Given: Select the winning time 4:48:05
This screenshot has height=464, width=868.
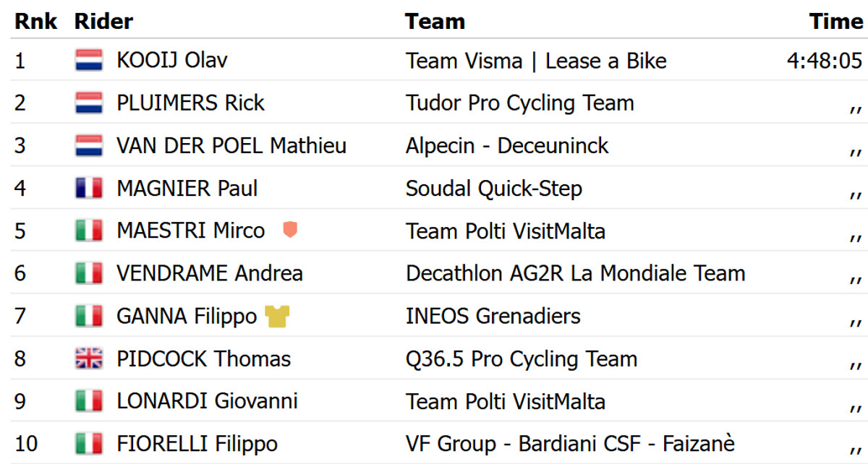Looking at the screenshot, I should 825,61.
